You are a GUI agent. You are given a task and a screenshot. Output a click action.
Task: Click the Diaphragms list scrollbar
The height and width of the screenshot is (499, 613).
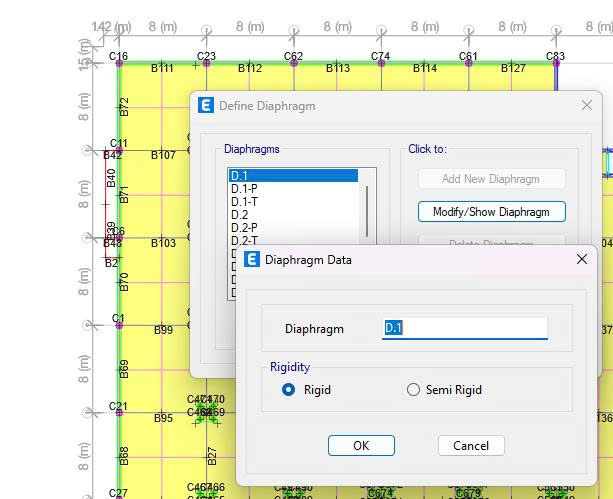click(367, 210)
